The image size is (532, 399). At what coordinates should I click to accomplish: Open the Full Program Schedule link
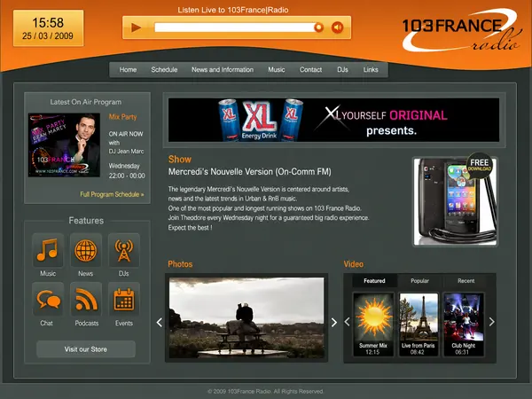(x=112, y=194)
